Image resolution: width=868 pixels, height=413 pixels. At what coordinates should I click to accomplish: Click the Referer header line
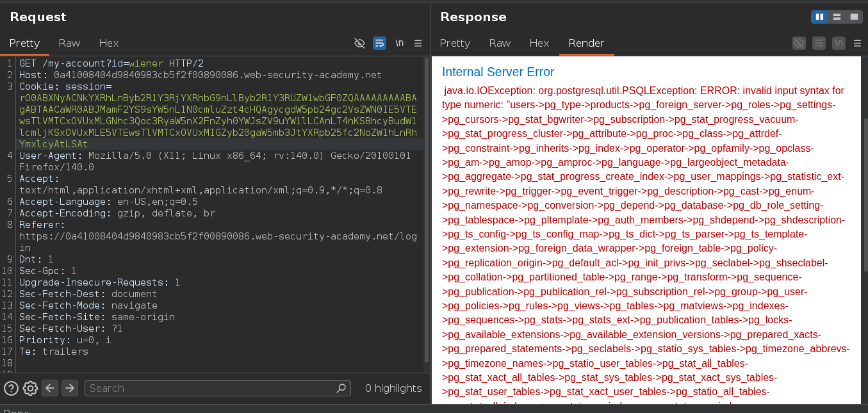[x=218, y=236]
